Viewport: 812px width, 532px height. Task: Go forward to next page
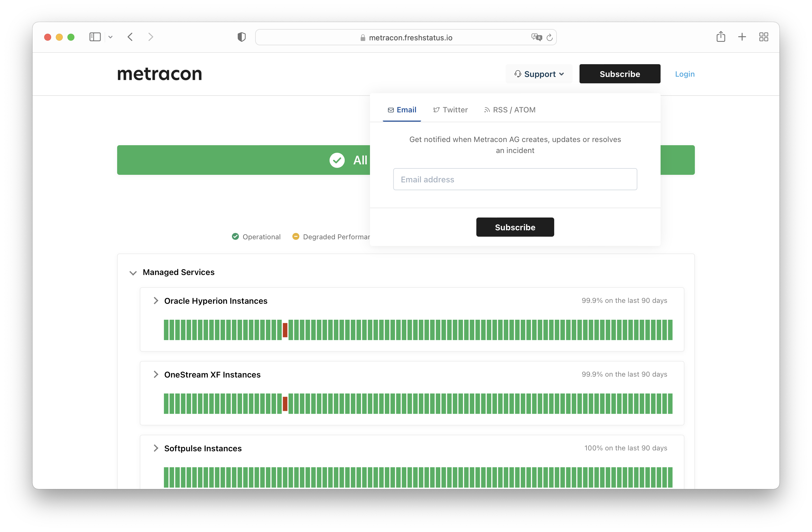[x=151, y=37]
